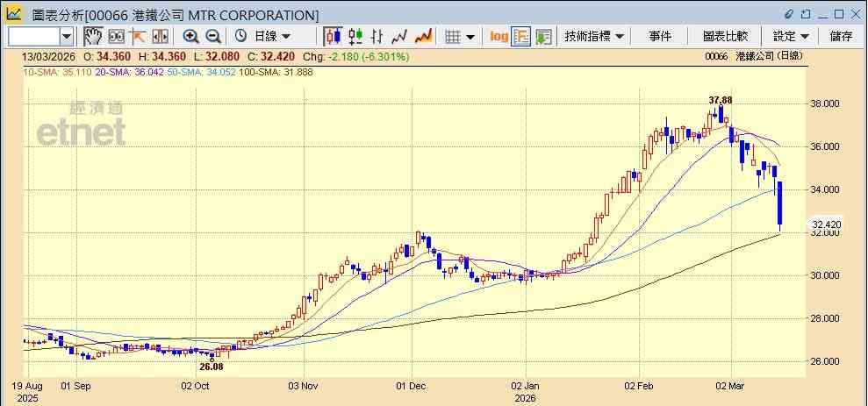Click the 26.08 low price label
Viewport: 868px width, 406px height.
[x=211, y=367]
